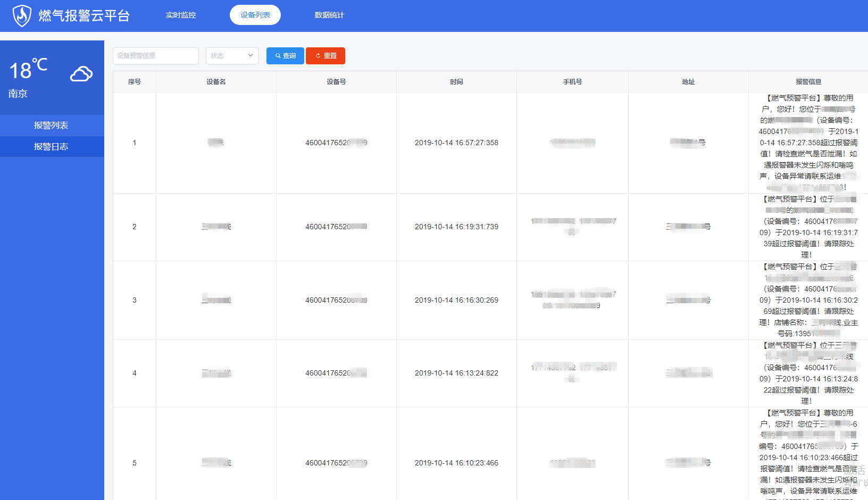
Task: Click the flame shield logo icon
Action: 22,15
